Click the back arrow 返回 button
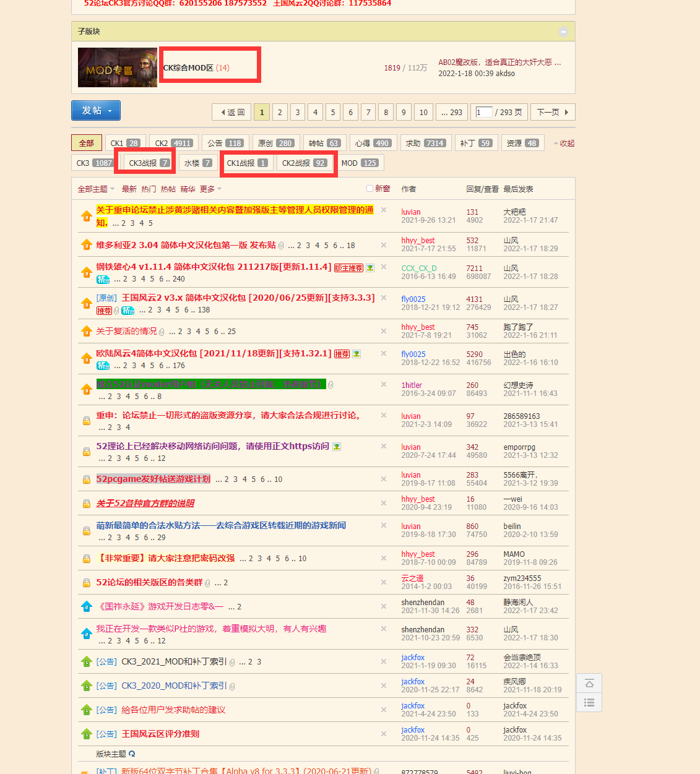Viewport: 700px width, 774px height. pos(232,112)
